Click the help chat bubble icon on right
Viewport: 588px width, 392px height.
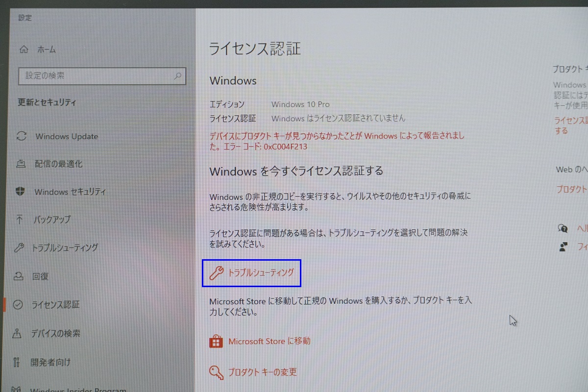coord(563,228)
